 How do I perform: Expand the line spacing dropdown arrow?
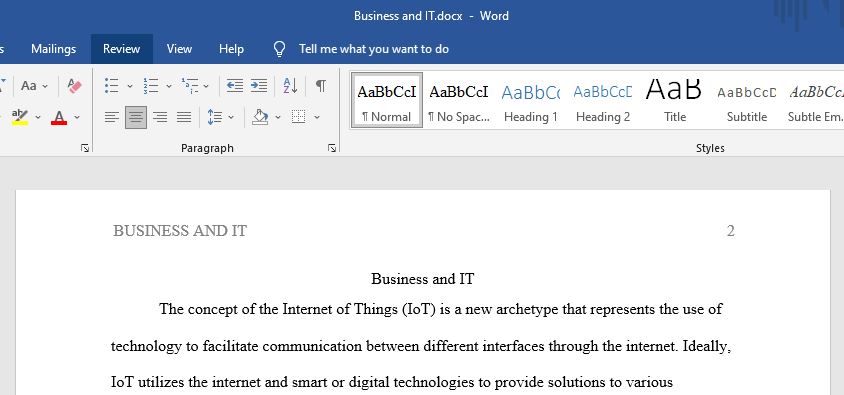[x=231, y=117]
